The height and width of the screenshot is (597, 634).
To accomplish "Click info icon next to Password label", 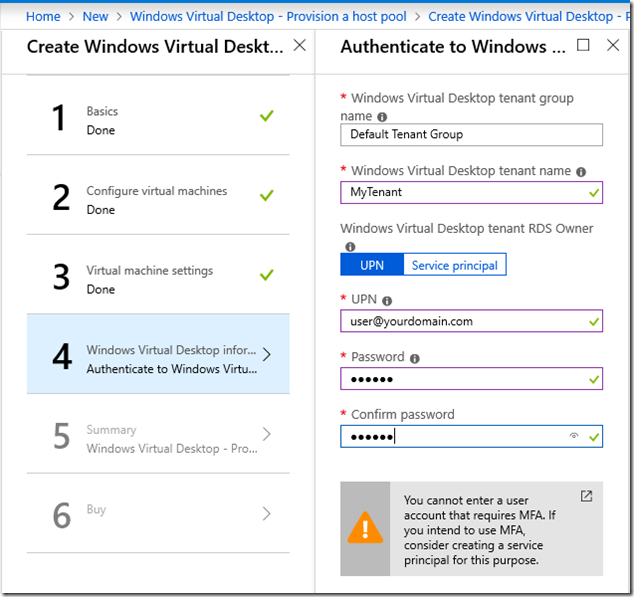I will tap(414, 358).
